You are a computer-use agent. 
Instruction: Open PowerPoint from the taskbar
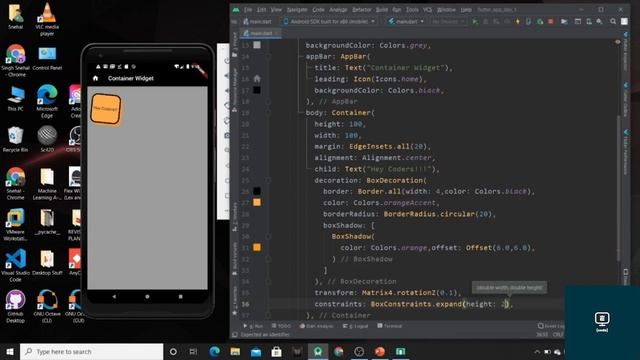click(380, 351)
